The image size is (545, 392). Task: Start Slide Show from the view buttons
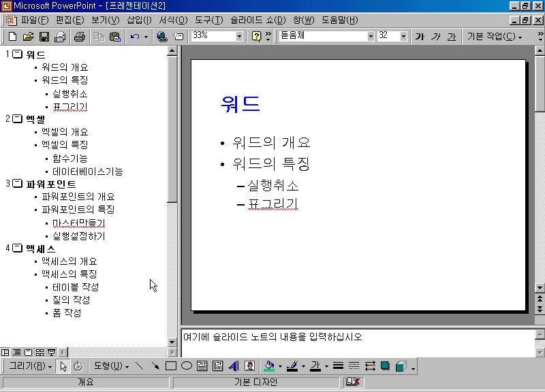tap(52, 353)
